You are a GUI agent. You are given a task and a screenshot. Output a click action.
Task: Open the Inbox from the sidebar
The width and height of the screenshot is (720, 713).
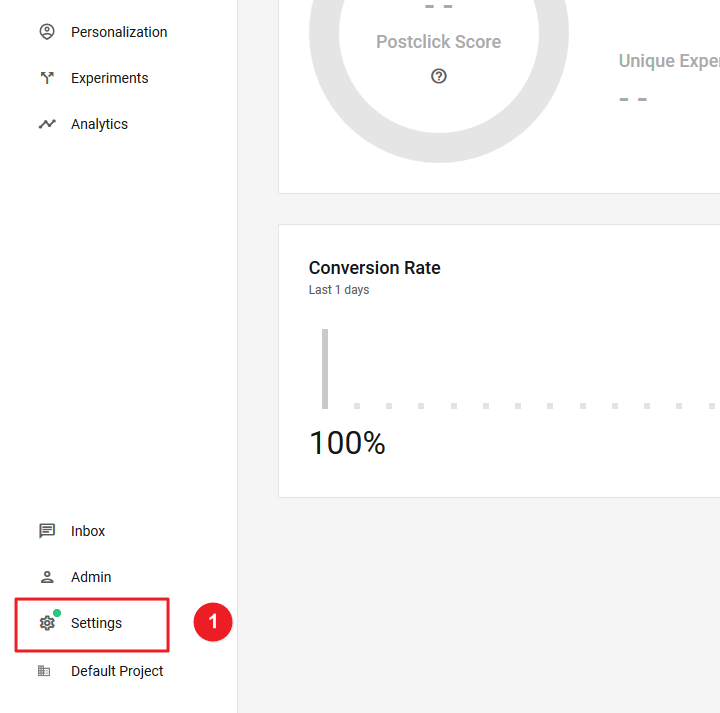(88, 531)
